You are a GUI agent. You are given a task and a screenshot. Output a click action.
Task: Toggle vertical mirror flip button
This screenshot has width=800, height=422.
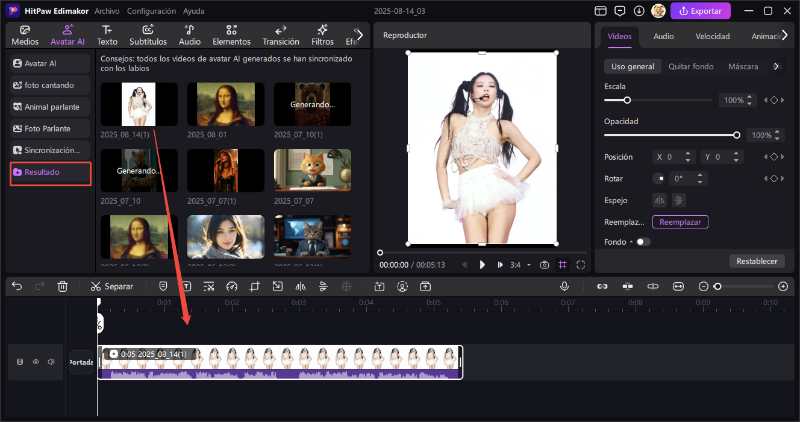pos(678,201)
